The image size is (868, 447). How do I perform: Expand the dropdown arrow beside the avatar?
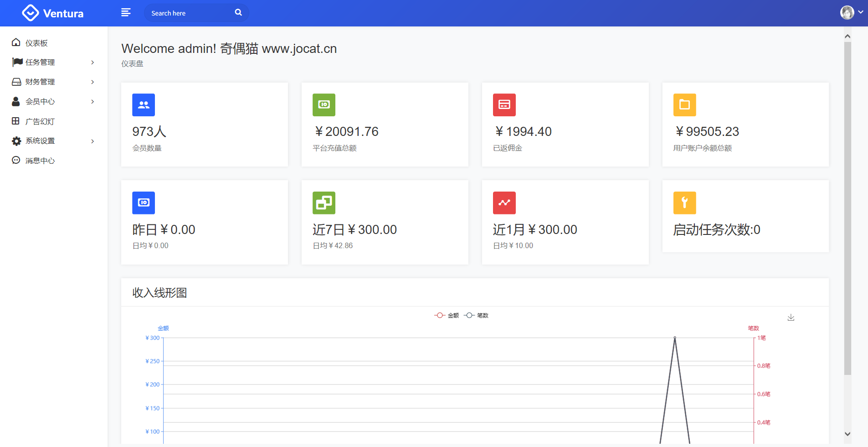[861, 12]
